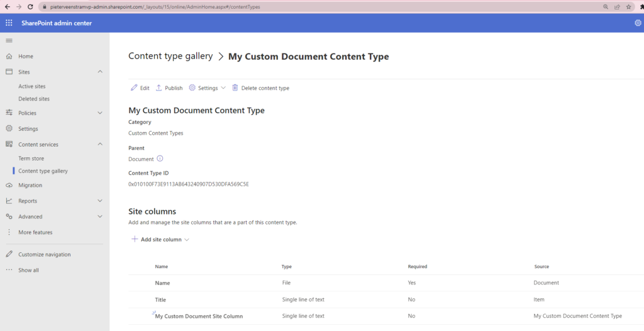Collapse the navigation hamburger menu

coord(9,40)
